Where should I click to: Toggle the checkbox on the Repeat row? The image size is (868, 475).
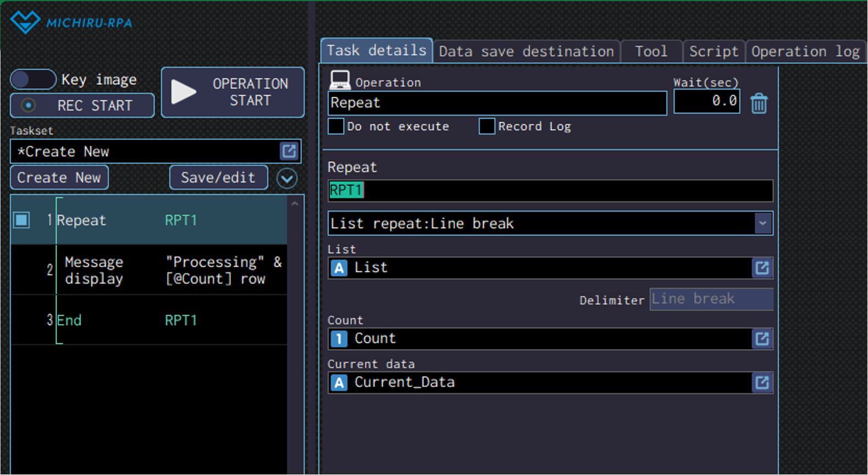[21, 220]
